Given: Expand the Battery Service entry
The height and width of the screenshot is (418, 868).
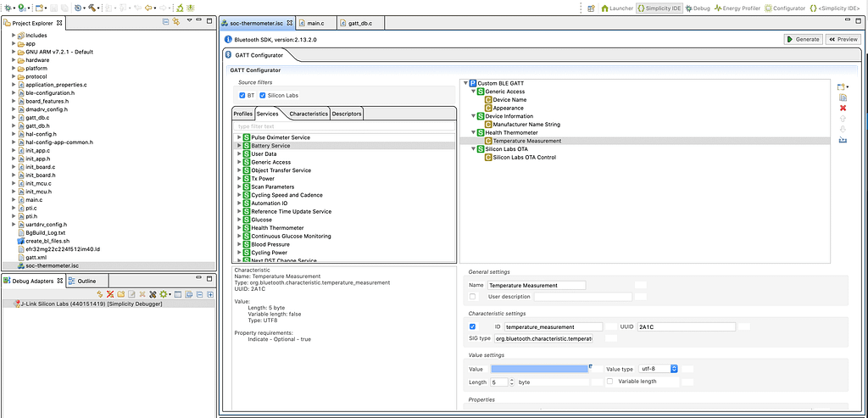Looking at the screenshot, I should click(x=239, y=146).
